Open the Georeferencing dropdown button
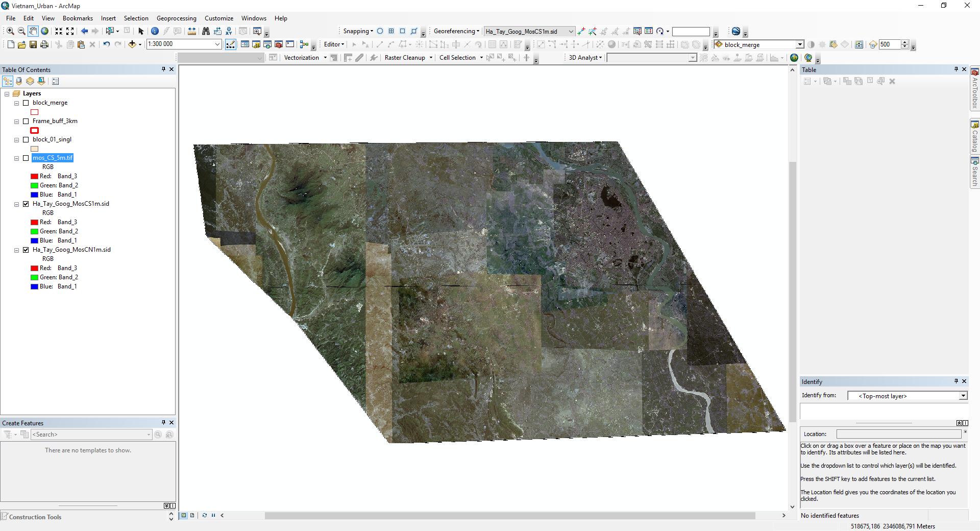The height and width of the screenshot is (531, 980). click(456, 31)
